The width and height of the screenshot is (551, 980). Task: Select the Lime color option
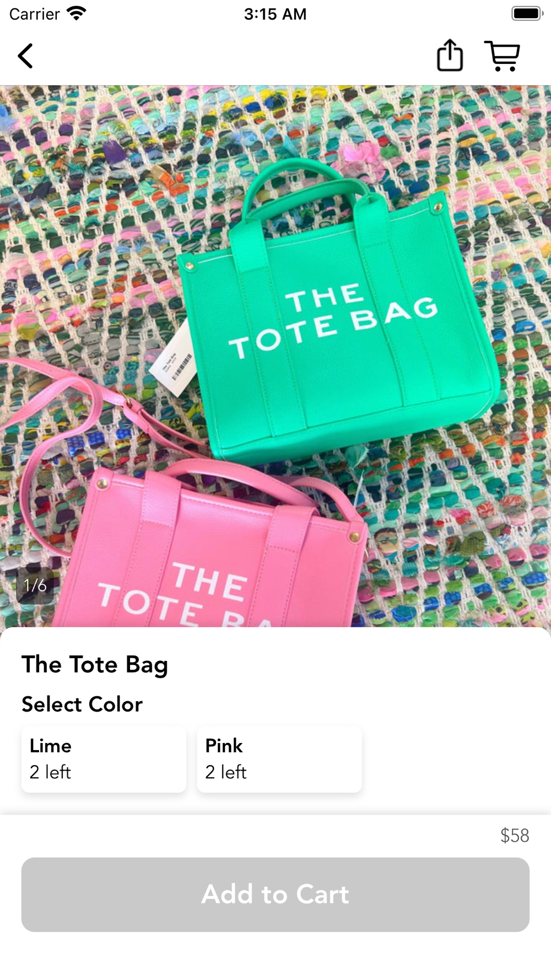tap(104, 759)
